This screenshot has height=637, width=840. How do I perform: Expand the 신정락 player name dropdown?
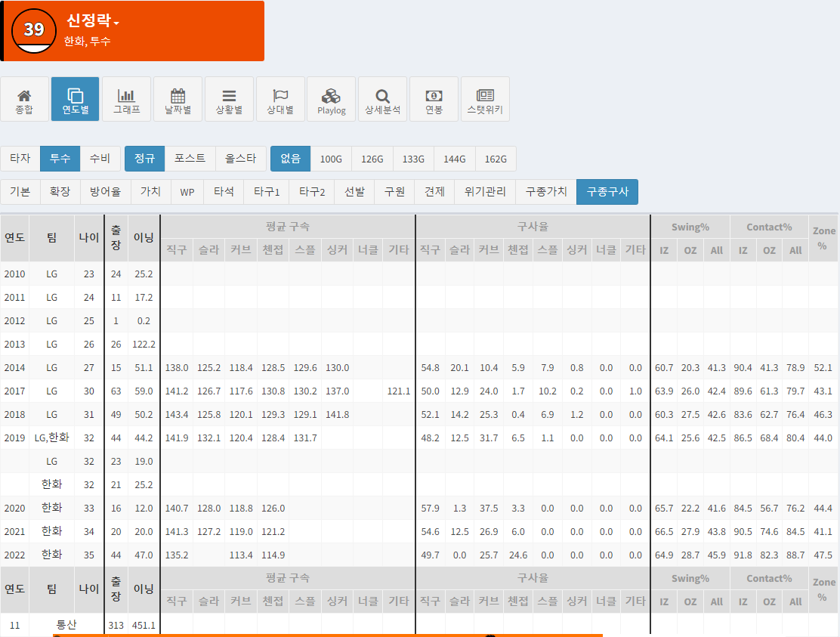[93, 21]
